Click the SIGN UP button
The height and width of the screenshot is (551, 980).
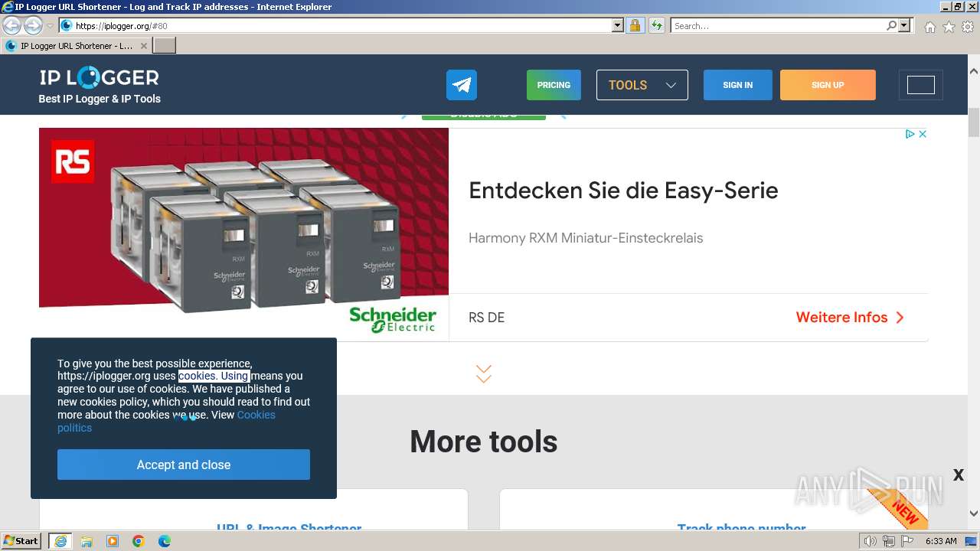[x=828, y=85]
